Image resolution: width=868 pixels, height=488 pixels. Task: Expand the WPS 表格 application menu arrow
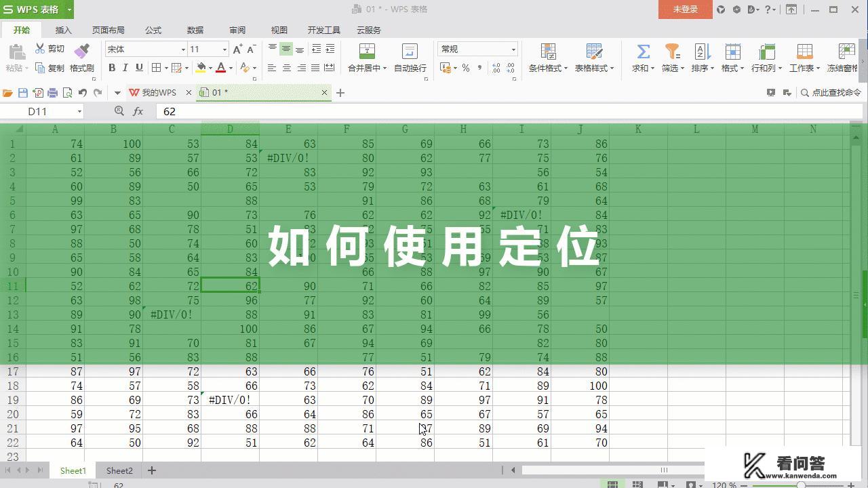point(69,9)
